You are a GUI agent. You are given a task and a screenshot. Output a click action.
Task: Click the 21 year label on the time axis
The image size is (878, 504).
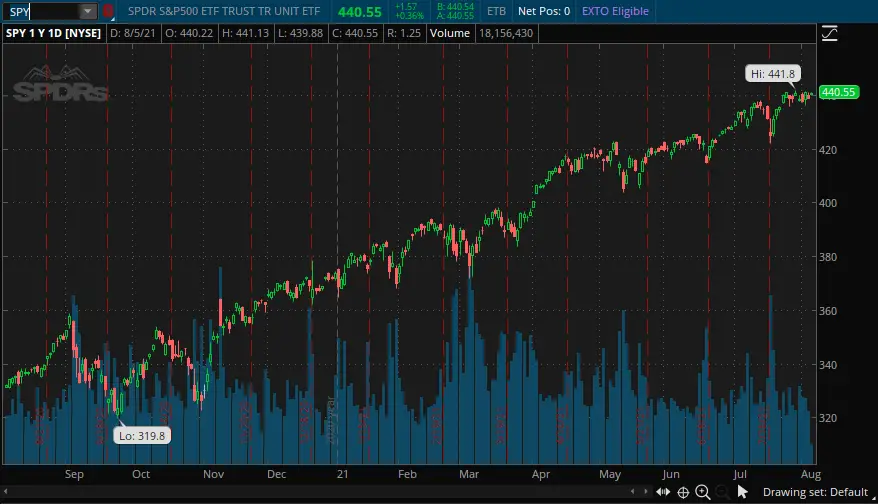(342, 474)
